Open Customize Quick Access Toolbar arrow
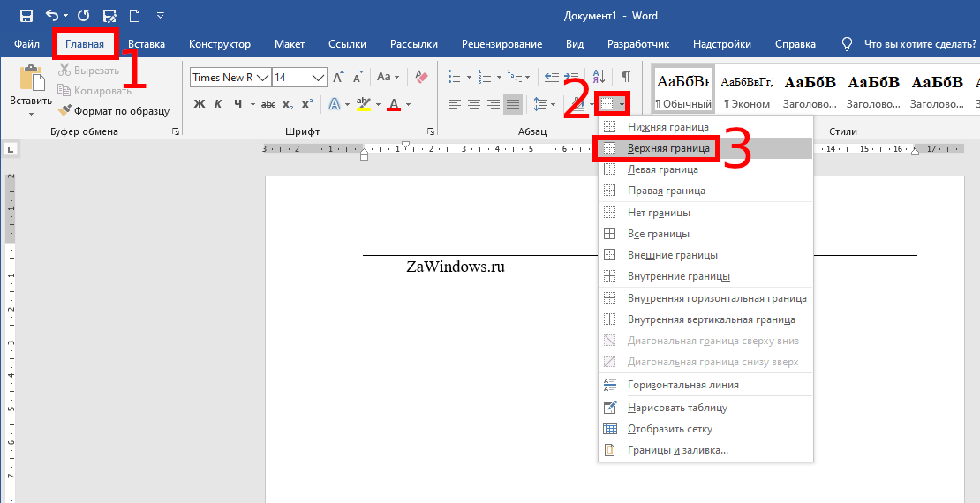 [160, 15]
